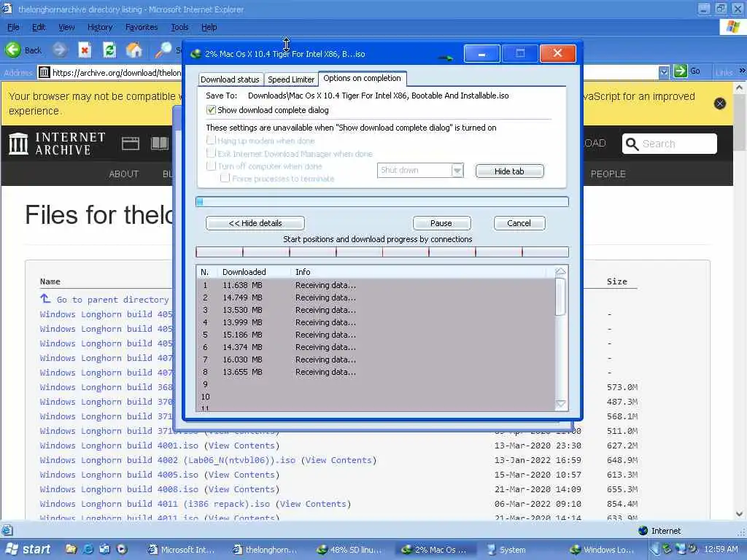Open the Internet Archive web icon in the nav bar
Viewport: 747px width, 560px height.
click(x=130, y=144)
